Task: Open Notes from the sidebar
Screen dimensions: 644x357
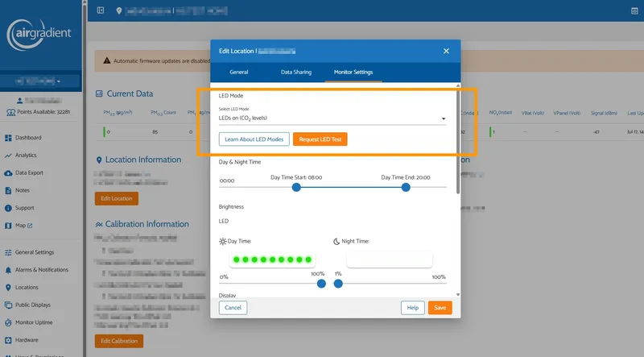Action: click(x=23, y=190)
